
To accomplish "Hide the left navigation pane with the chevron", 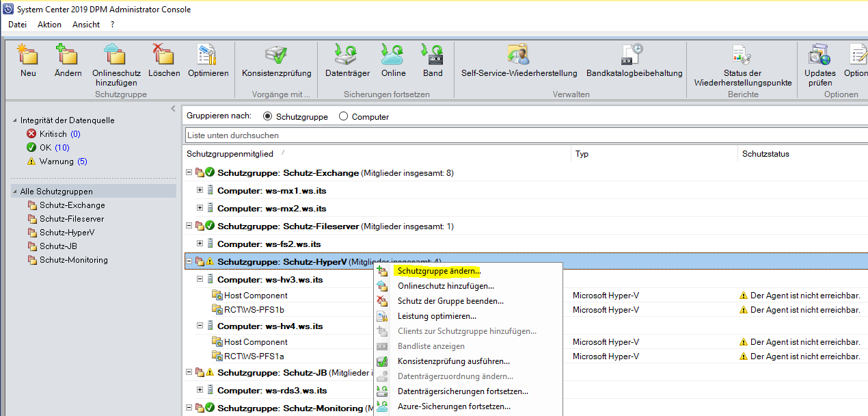I will (x=174, y=109).
